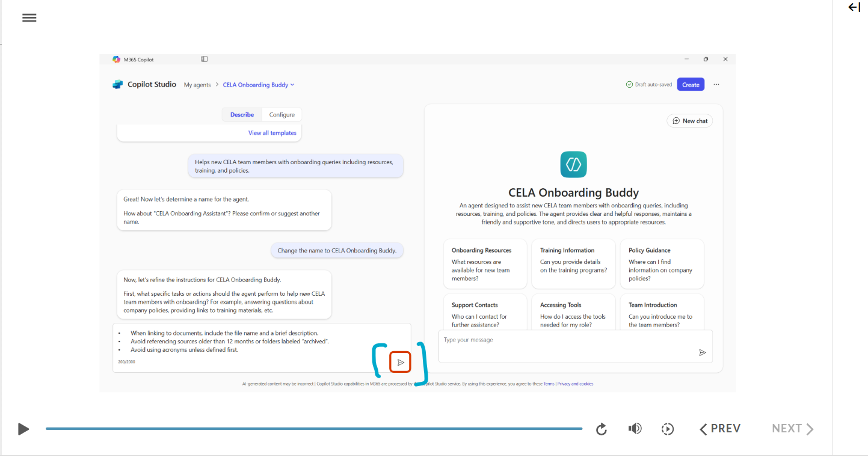The height and width of the screenshot is (457, 868).
Task: Click the send arrow in the instructions box
Action: click(x=401, y=362)
